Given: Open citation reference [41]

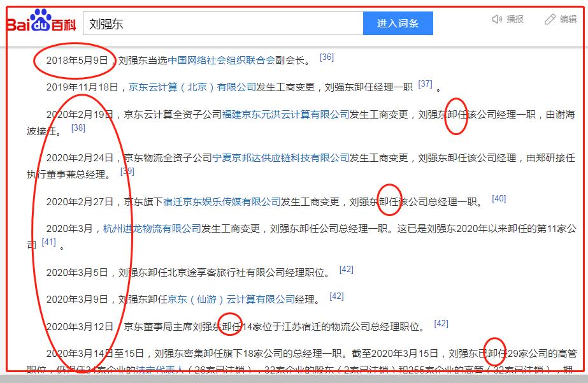Looking at the screenshot, I should tap(48, 242).
